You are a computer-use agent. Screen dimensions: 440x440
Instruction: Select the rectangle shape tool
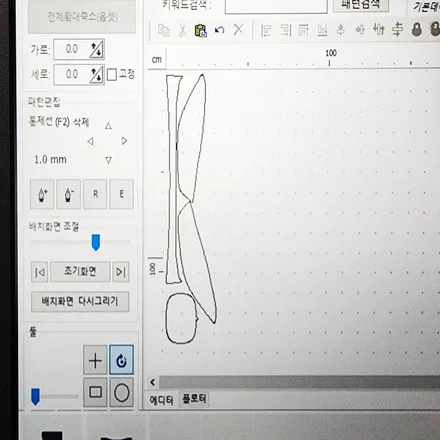pos(95,392)
